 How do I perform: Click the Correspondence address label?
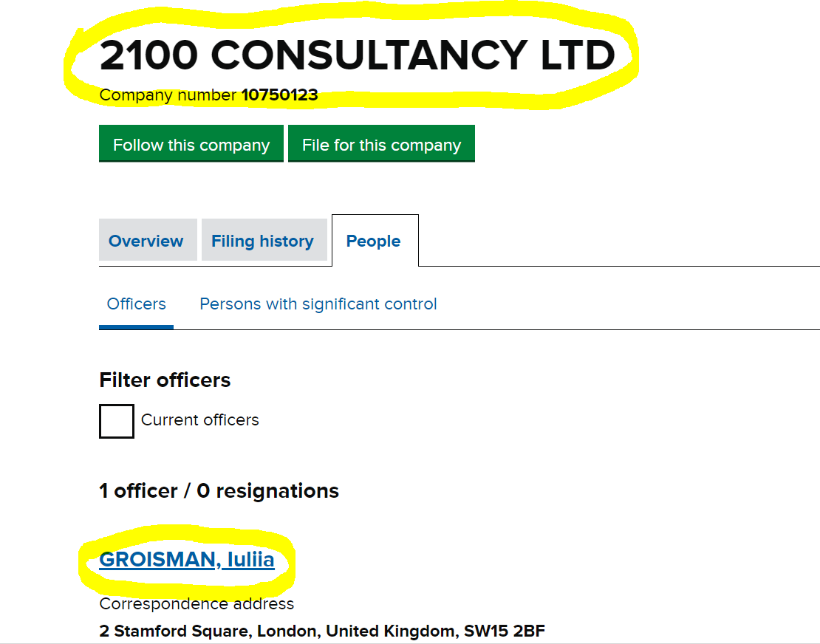point(197,604)
